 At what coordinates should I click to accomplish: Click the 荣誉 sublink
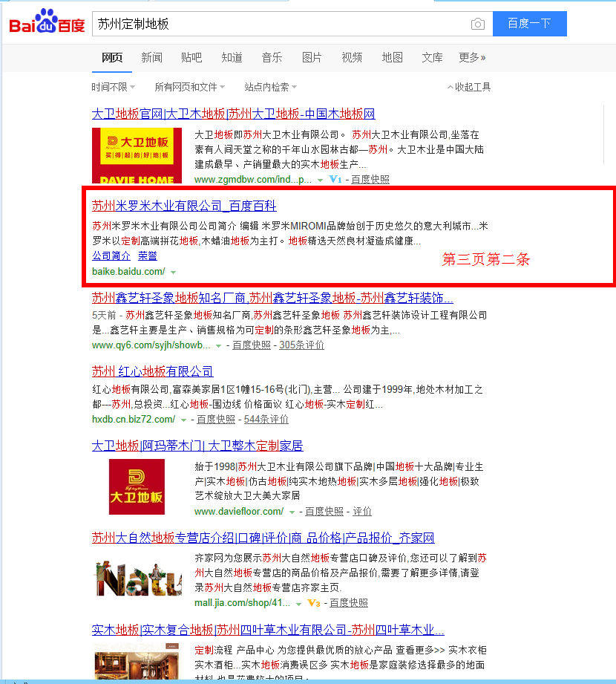(x=148, y=256)
